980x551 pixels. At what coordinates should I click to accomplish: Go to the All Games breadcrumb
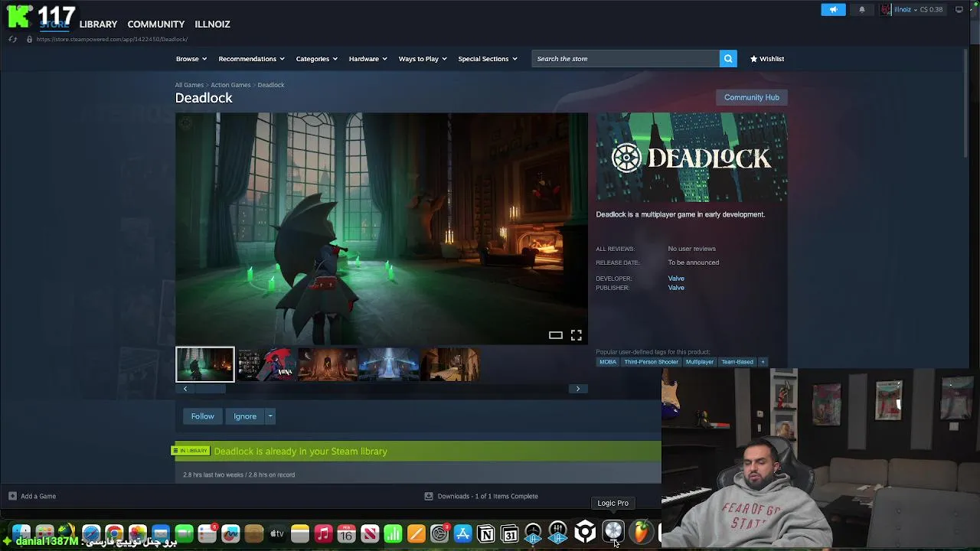(189, 85)
